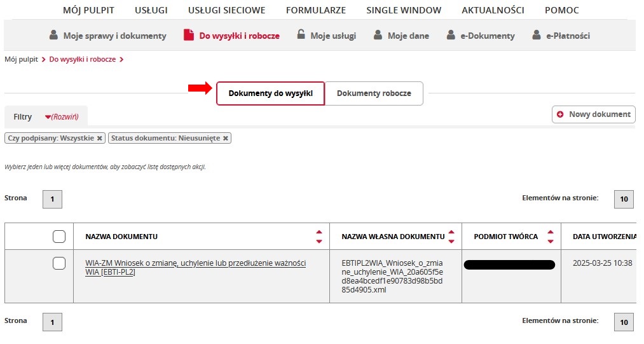Switch to the Dokumenty robocze tab

click(374, 93)
